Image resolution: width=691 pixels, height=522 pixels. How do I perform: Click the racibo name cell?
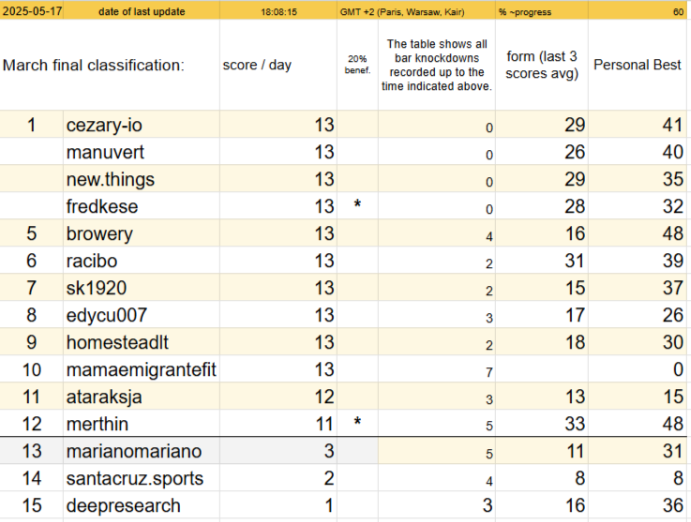[141, 260]
